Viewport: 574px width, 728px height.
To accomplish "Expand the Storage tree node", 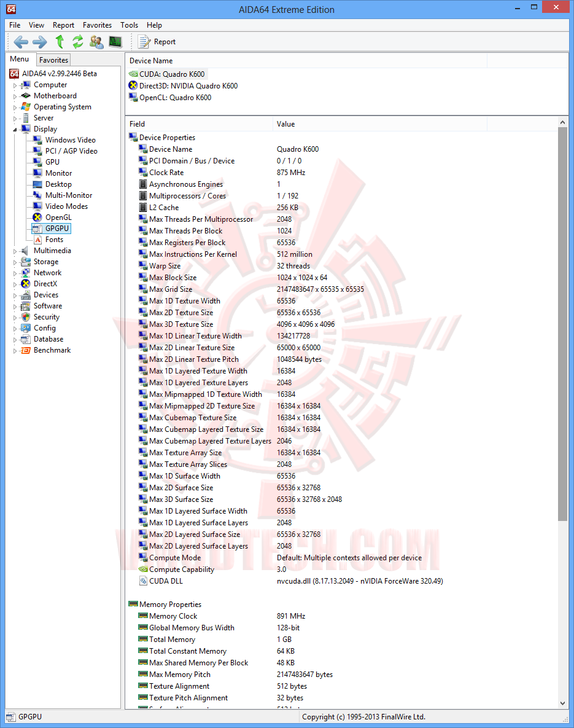I will [15, 262].
